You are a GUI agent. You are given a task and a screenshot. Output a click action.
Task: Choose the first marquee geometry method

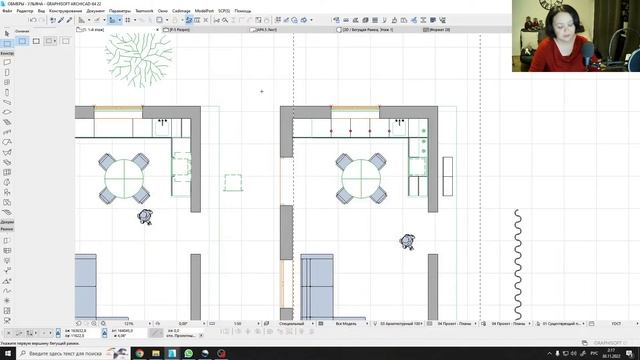pyautogui.click(x=22, y=41)
